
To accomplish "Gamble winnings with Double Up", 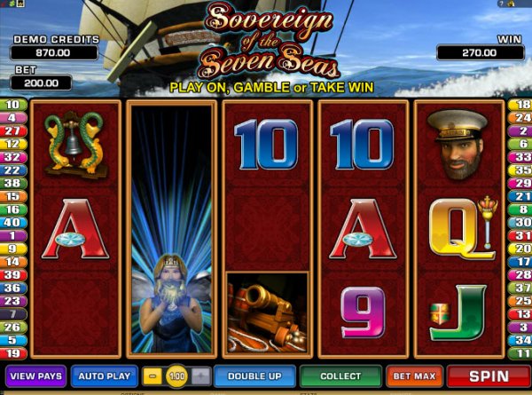I will pos(254,376).
